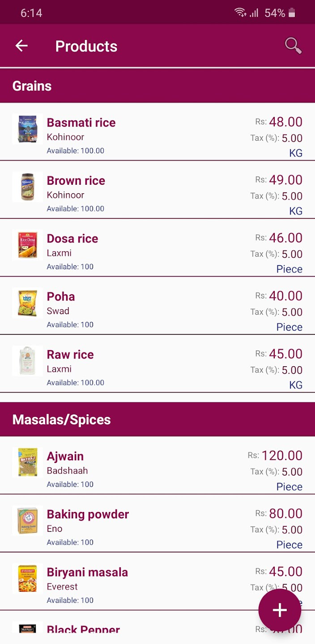
Task: Open the Basmati rice product image
Action: (x=27, y=129)
